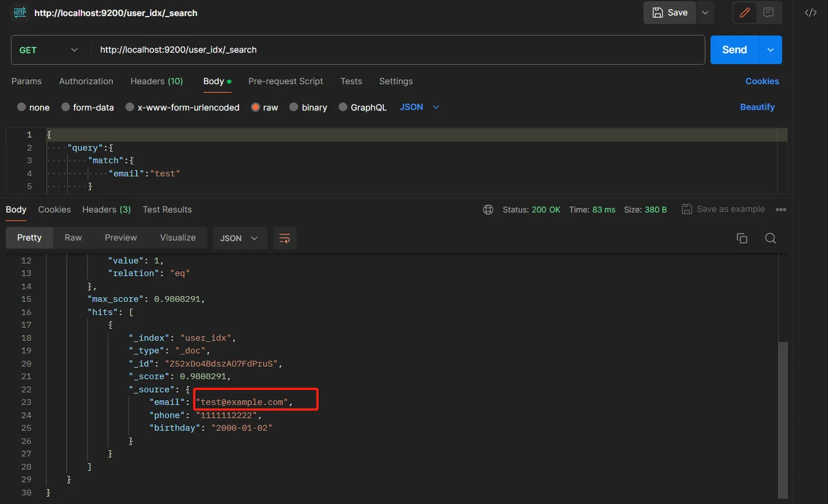The width and height of the screenshot is (828, 504).
Task: Click the pencil edit icon
Action: (745, 12)
